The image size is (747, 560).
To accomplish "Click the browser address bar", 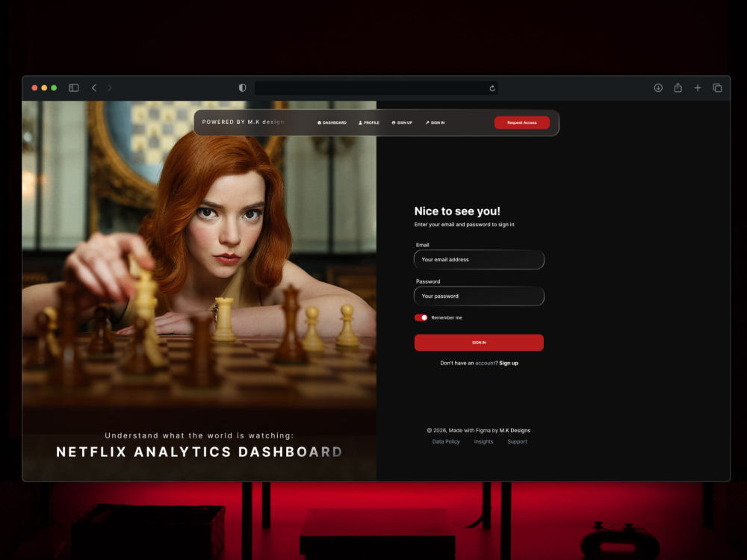I will [376, 88].
